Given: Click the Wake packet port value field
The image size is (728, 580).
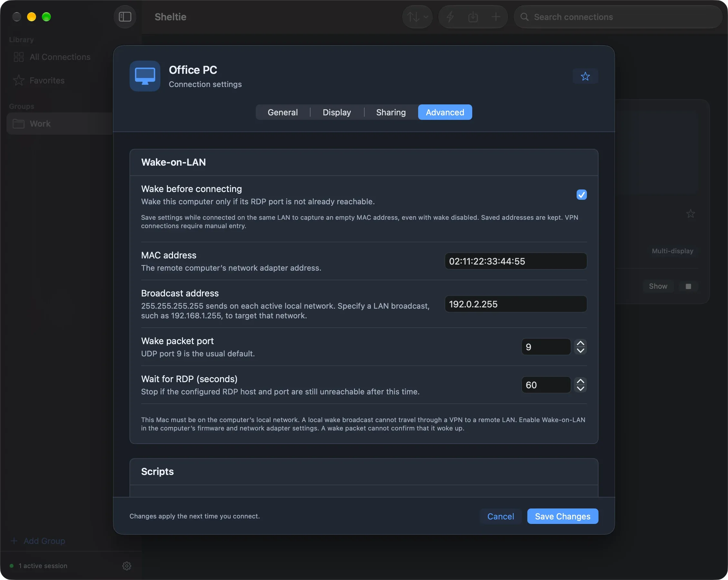Looking at the screenshot, I should point(546,347).
